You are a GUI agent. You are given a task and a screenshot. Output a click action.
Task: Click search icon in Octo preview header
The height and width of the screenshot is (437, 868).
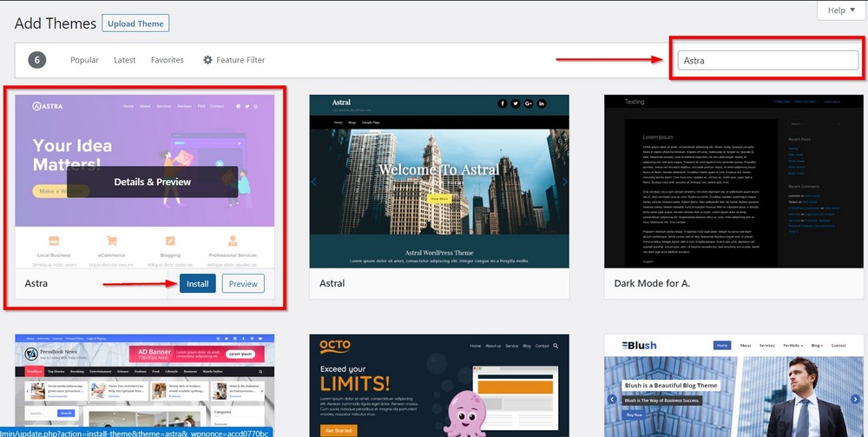coord(556,346)
